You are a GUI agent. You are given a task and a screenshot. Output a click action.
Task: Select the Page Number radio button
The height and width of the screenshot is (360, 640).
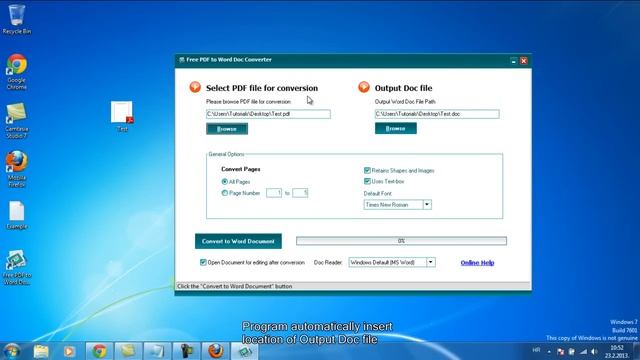tap(224, 193)
